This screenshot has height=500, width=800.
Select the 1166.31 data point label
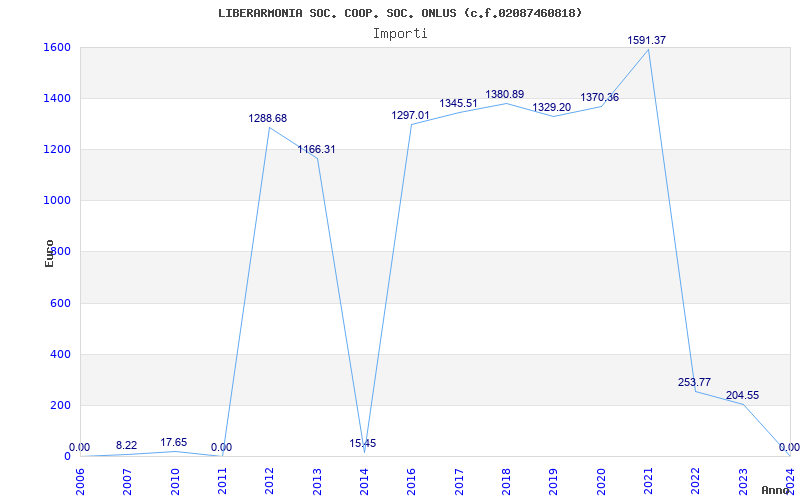pyautogui.click(x=316, y=149)
